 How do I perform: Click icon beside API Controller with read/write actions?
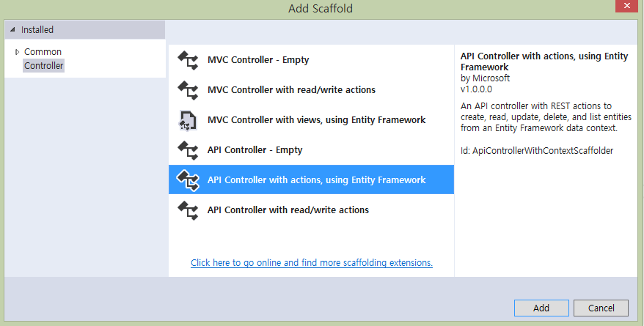188,210
